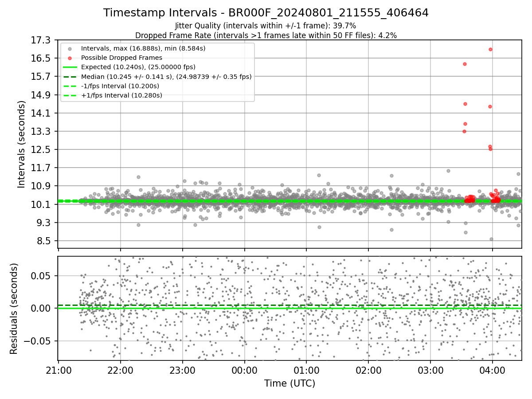The height and width of the screenshot is (399, 532).
Task: Click the 22:00 time tick label
Action: tap(121, 370)
